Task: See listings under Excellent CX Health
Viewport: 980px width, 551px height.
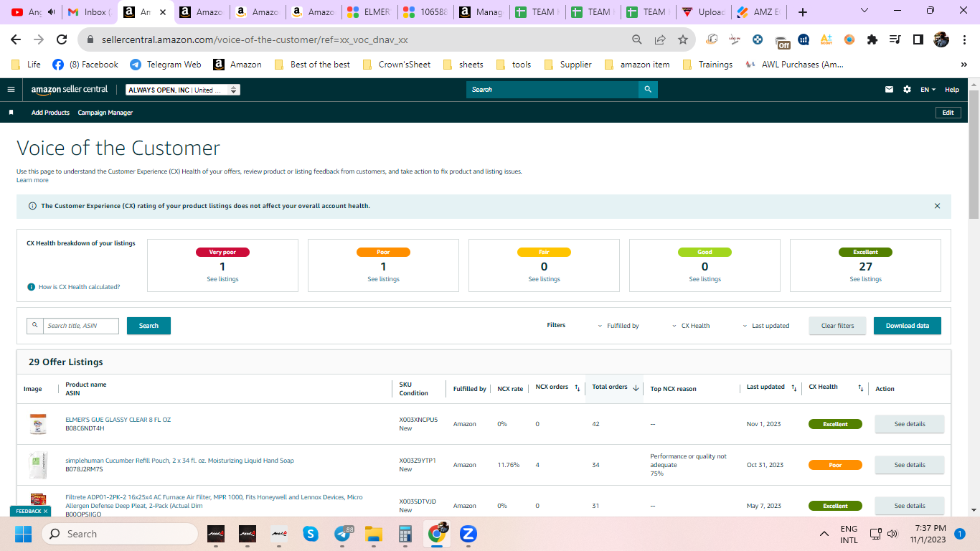Action: [x=865, y=279]
